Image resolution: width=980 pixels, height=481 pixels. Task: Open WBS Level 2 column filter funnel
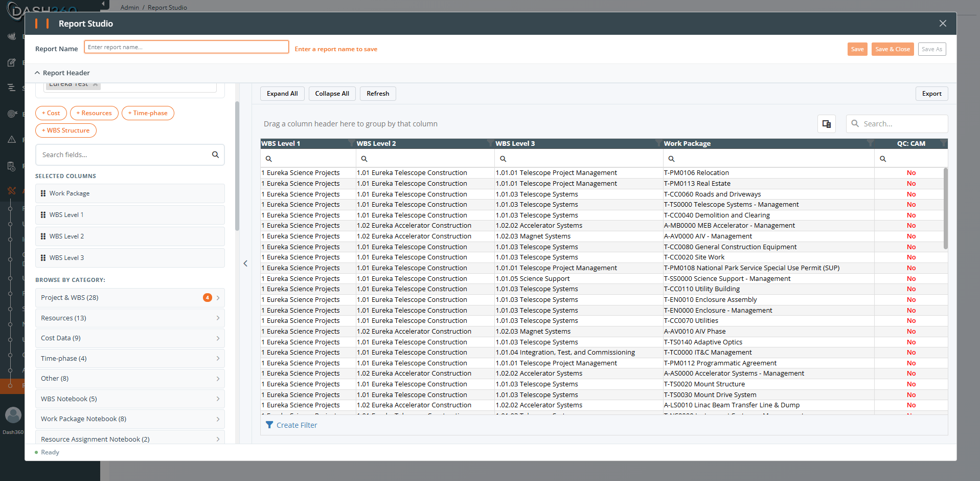(490, 143)
